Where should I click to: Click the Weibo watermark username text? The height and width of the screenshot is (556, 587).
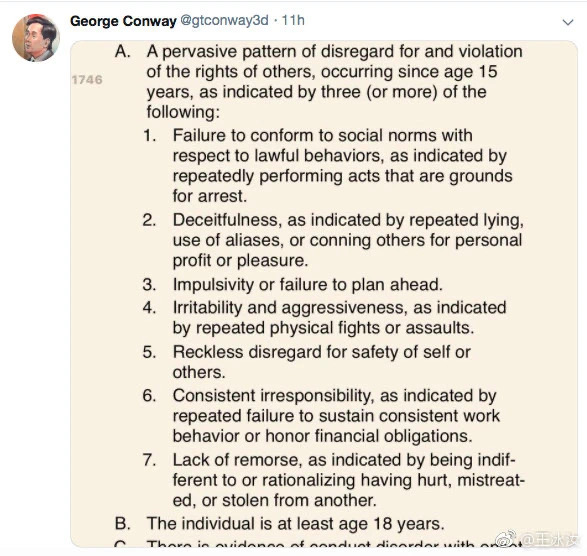tap(549, 540)
